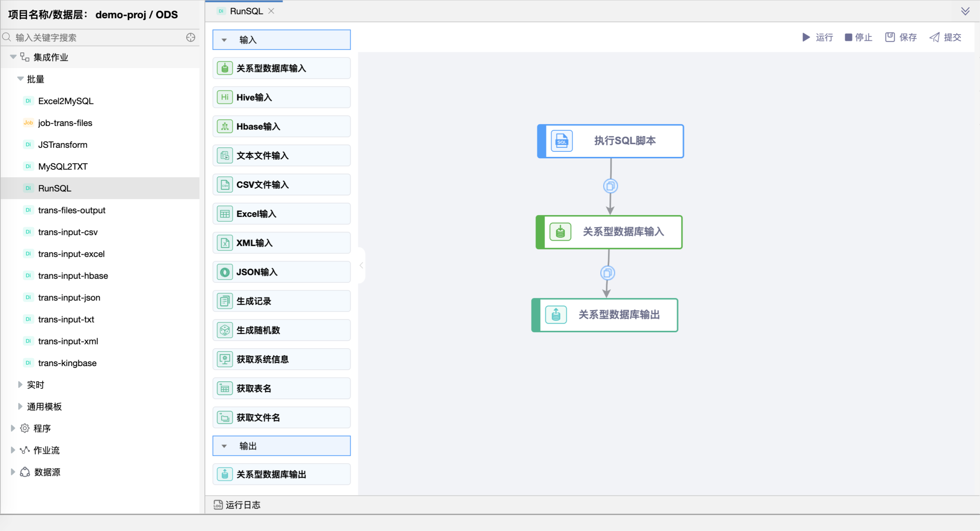Select the 获取文件名 component
The width and height of the screenshot is (980, 531).
(281, 417)
